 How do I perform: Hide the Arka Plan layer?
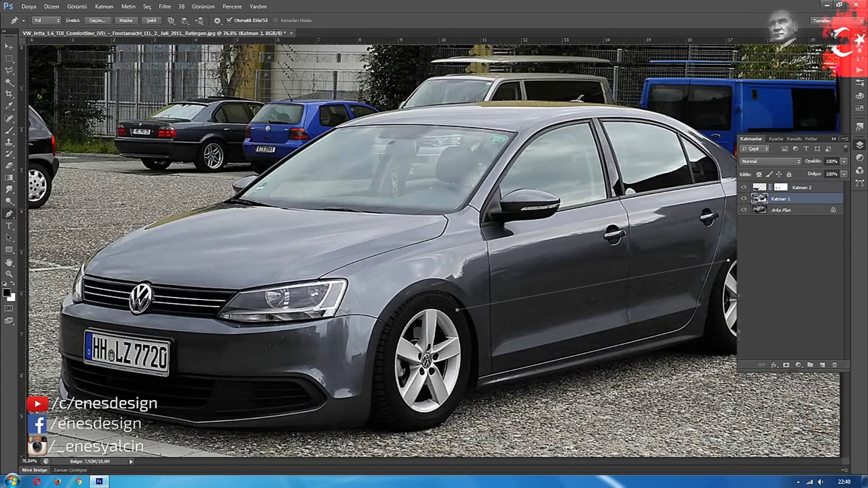pos(744,210)
